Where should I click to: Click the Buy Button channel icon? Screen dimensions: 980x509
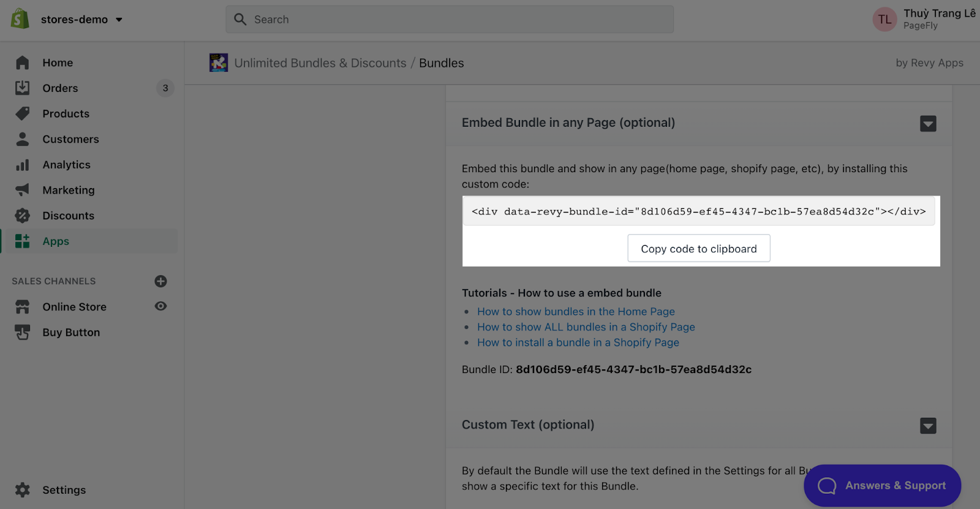click(23, 333)
